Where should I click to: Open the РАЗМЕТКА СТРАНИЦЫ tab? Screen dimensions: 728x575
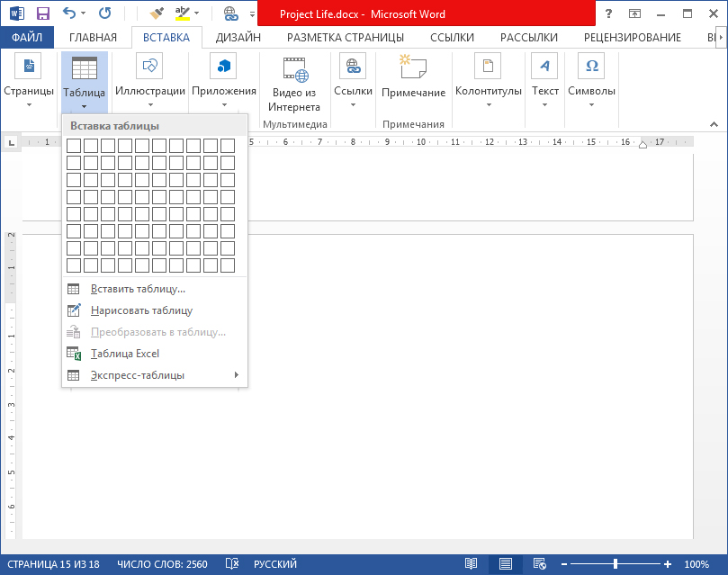click(x=346, y=37)
